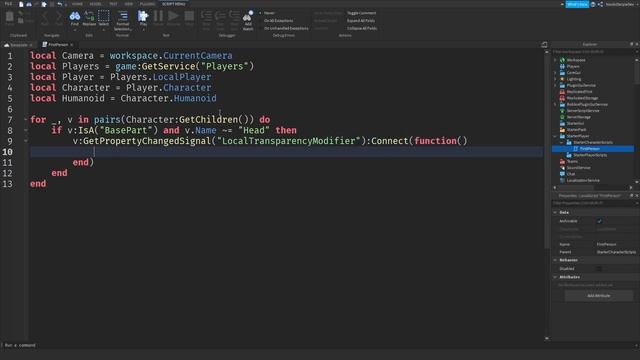The image size is (640, 360).
Task: Fold the function block at line 9
Action: [26, 141]
